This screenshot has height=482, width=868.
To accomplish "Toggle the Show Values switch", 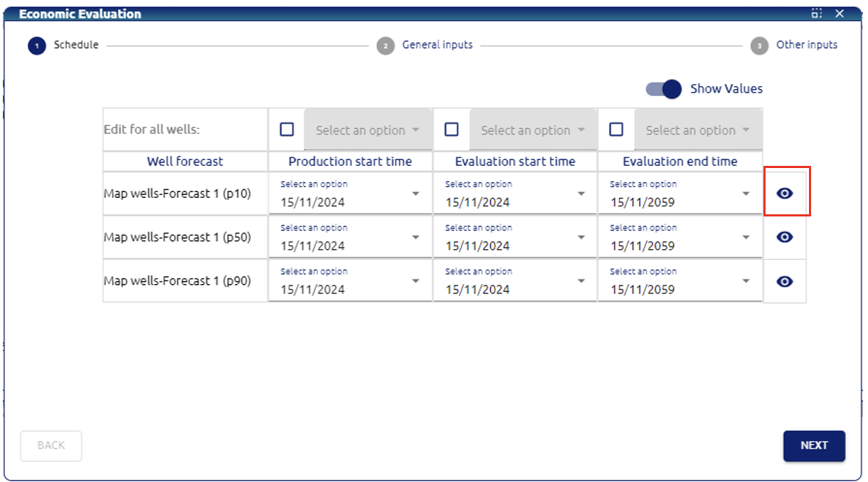I will tap(664, 89).
